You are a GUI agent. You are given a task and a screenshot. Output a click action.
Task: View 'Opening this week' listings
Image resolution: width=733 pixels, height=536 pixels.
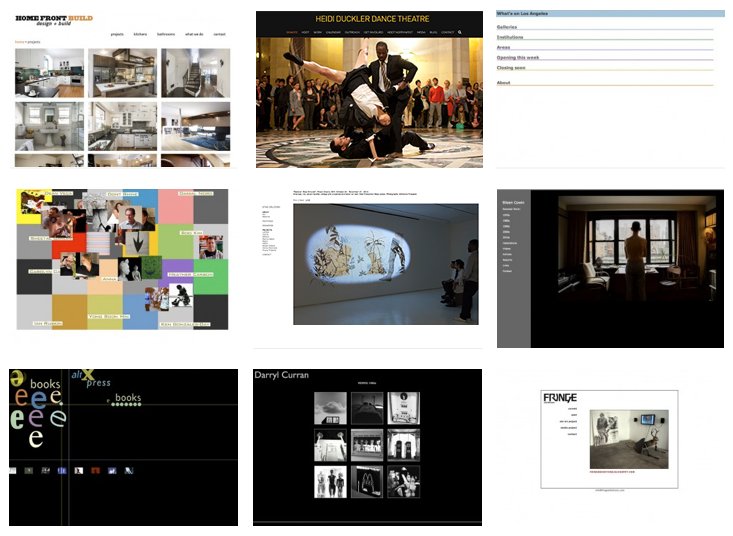[x=518, y=57]
